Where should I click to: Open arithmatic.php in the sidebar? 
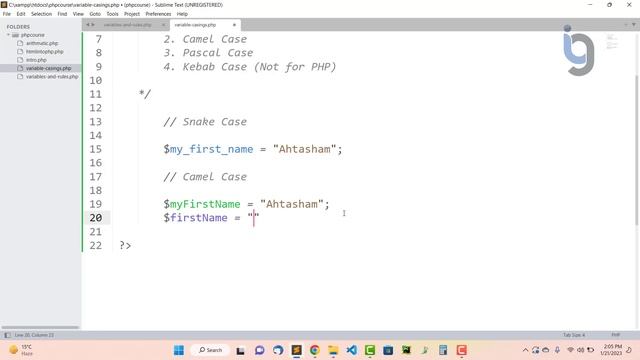[42, 43]
